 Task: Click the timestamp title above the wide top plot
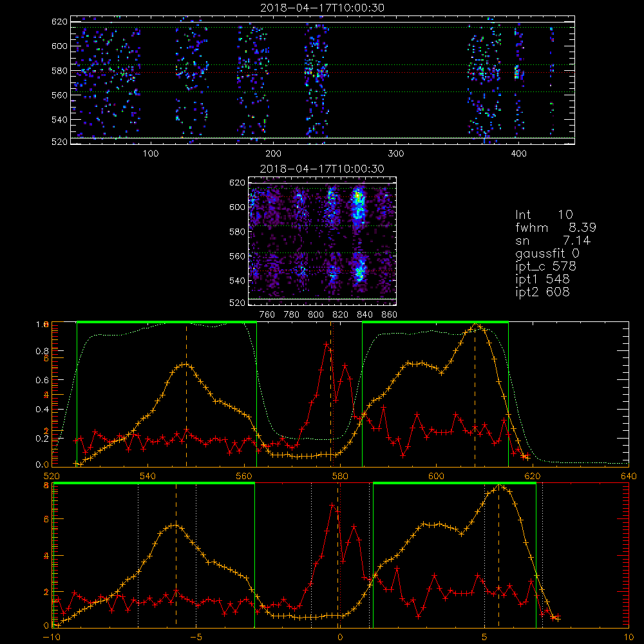coord(323,8)
